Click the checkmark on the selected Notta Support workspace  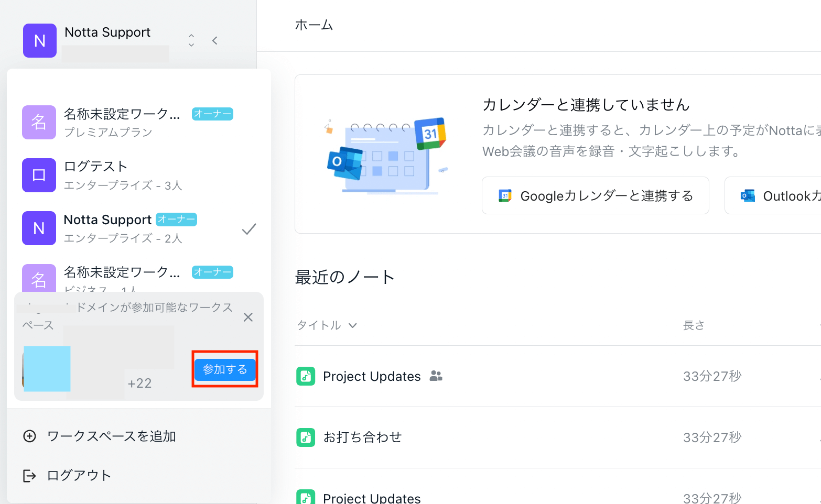[x=249, y=228]
